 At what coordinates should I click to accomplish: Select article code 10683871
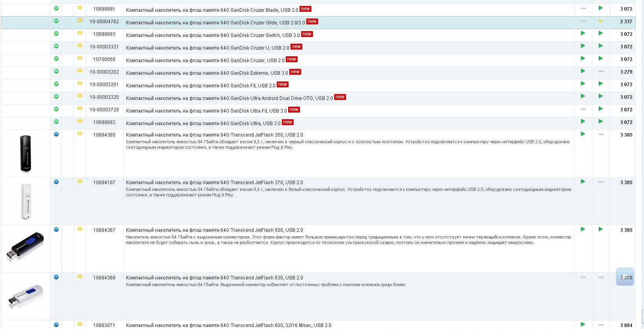pyautogui.click(x=104, y=325)
